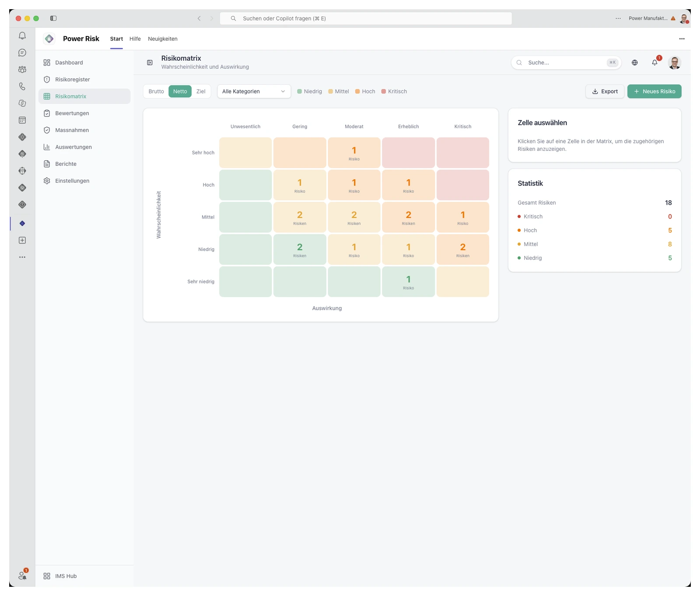Click the Add apps plus icon in rail
The image size is (700, 596).
click(22, 240)
